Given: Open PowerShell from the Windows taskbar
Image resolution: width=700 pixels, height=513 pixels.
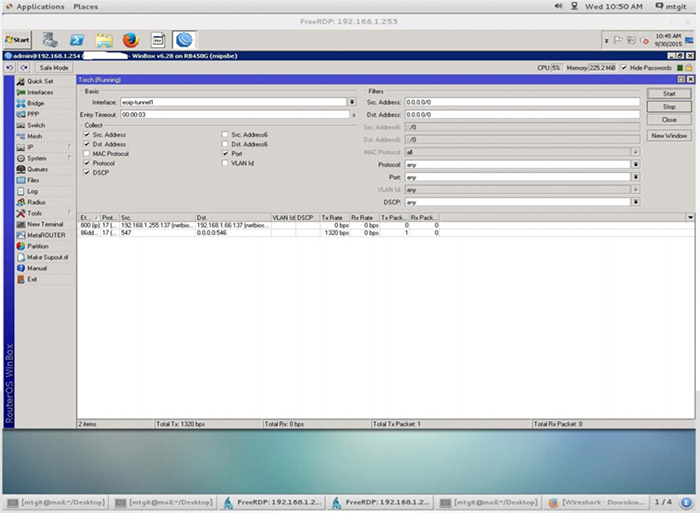Looking at the screenshot, I should tap(77, 40).
